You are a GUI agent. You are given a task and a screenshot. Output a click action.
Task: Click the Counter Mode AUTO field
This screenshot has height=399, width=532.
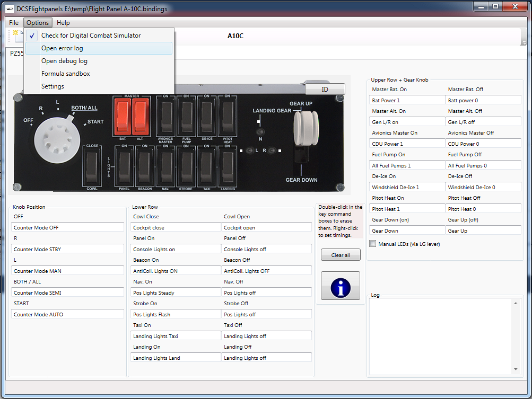pos(67,314)
